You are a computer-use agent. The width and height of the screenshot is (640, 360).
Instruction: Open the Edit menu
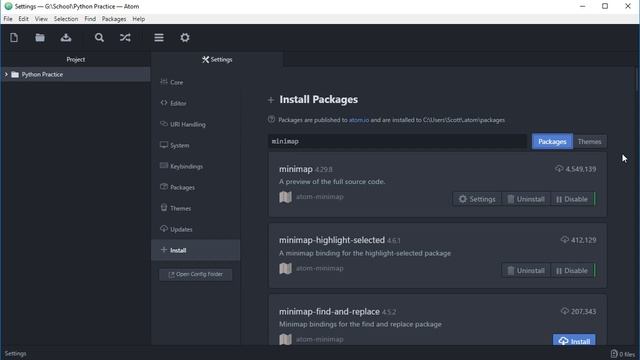[x=24, y=19]
